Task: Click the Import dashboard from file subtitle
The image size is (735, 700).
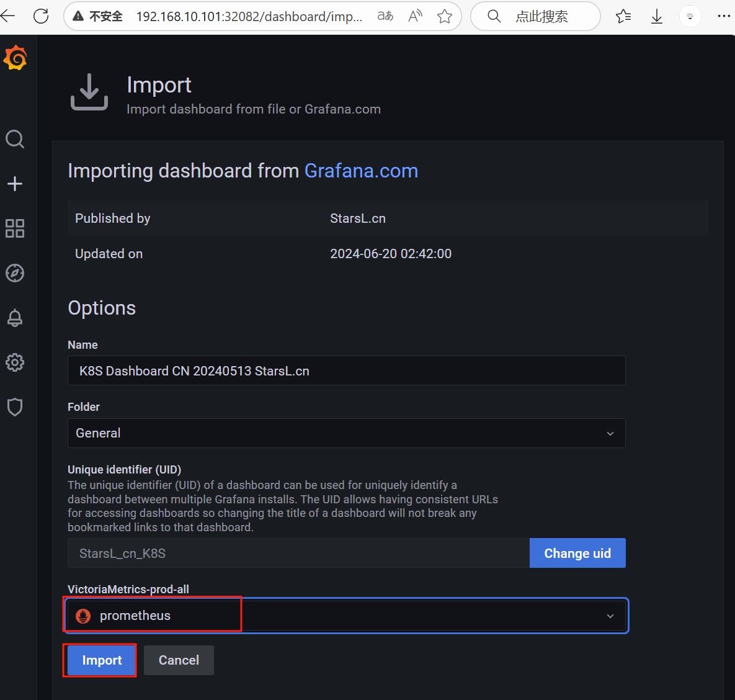Action: coord(254,109)
